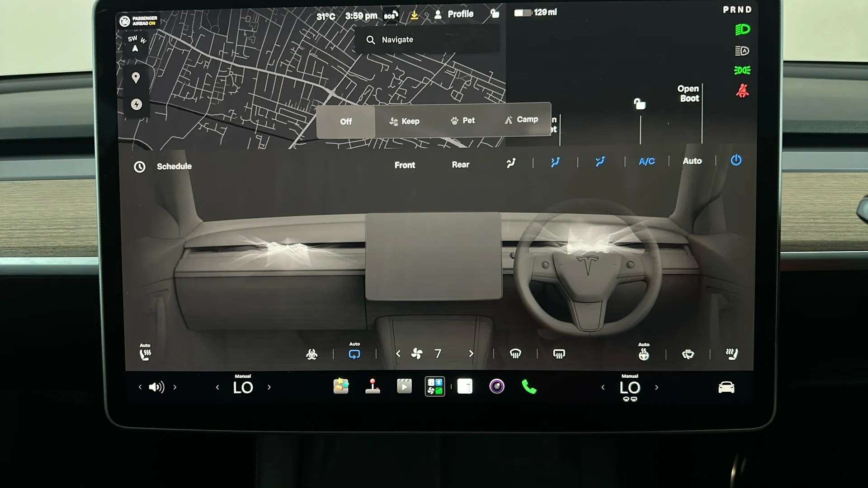Tap the software download arrow icon
The image size is (868, 488).
pos(414,15)
